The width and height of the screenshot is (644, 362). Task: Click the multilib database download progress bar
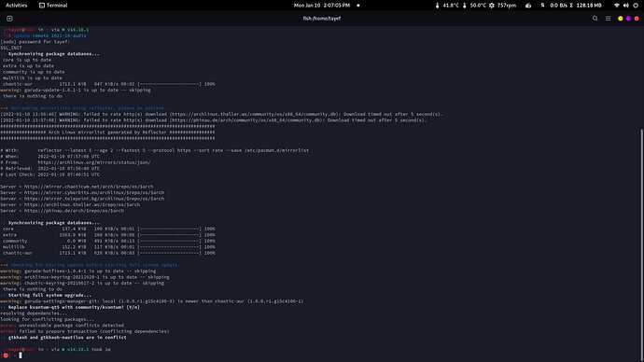pyautogui.click(x=169, y=247)
